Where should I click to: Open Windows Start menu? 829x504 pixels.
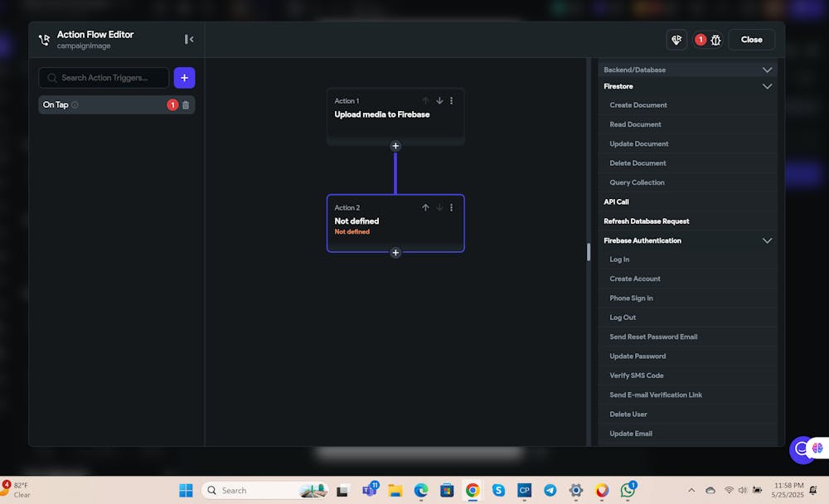[186, 490]
